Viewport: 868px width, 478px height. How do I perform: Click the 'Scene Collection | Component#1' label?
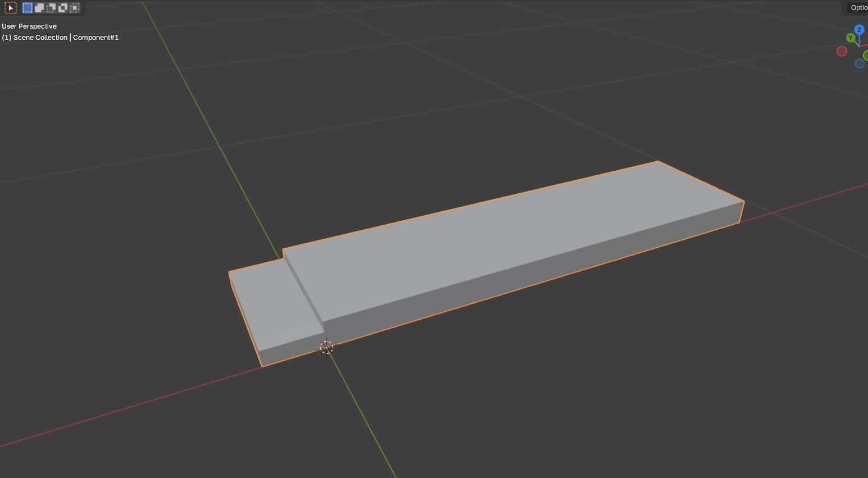66,38
